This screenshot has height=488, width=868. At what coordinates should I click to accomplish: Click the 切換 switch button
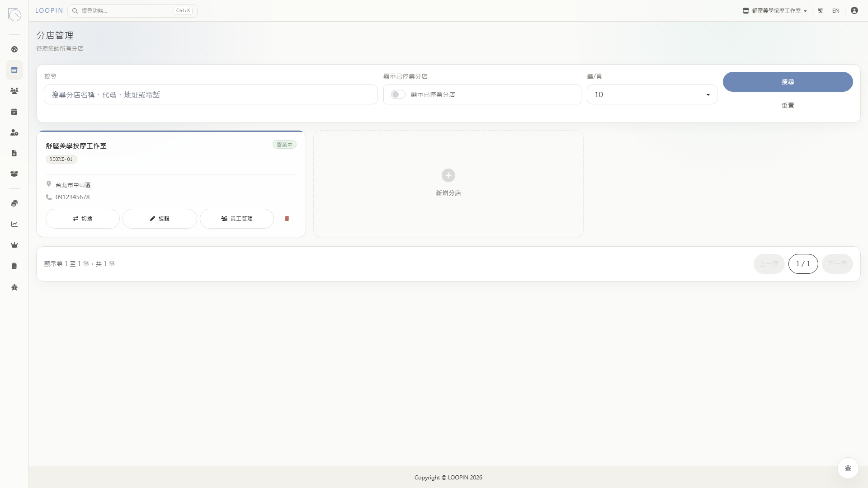82,219
